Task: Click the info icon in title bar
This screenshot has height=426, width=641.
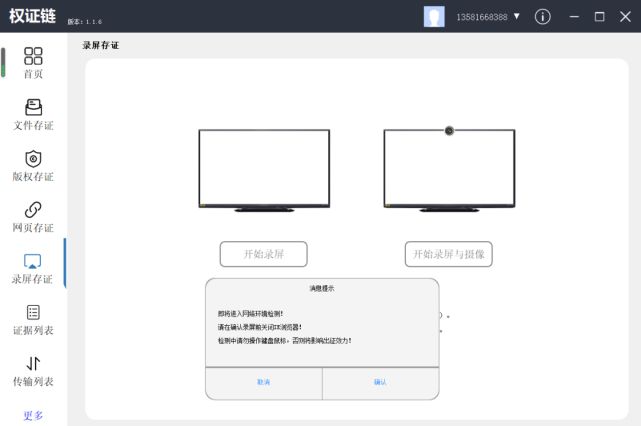Action: coord(543,17)
